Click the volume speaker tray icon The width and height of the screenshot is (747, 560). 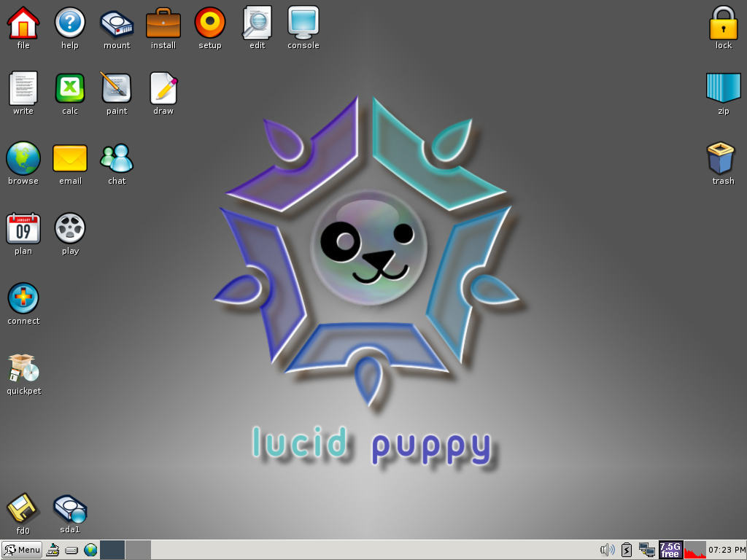[608, 550]
